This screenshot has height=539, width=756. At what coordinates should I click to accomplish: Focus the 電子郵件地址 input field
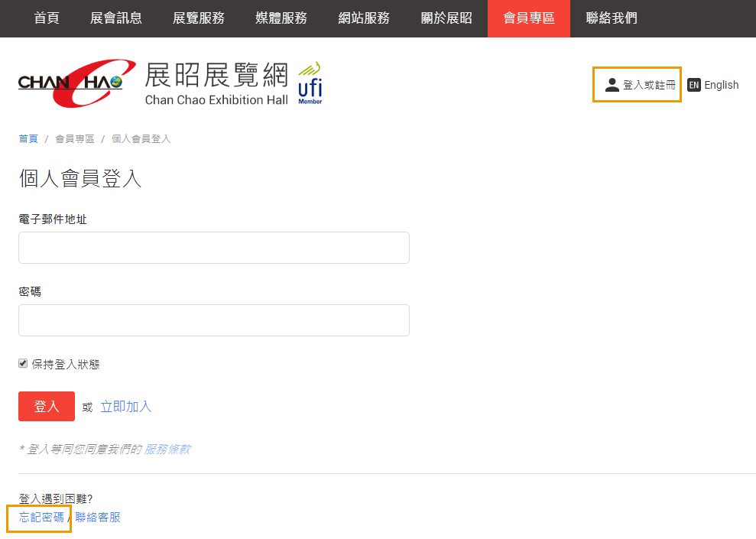(214, 248)
